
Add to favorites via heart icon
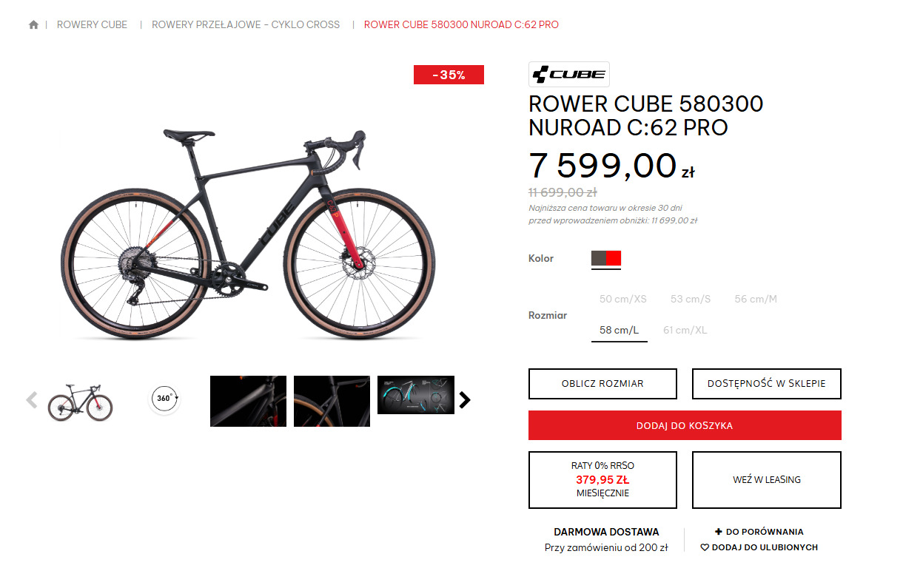(x=705, y=547)
